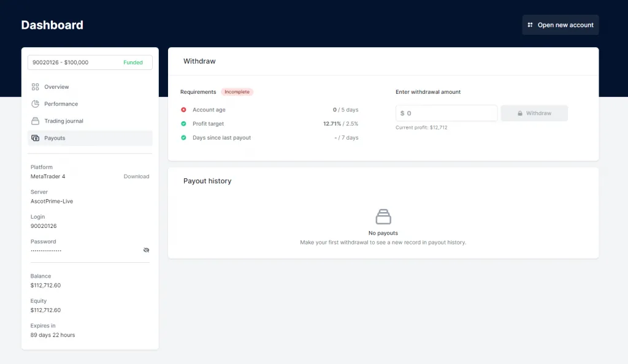Screen dimensions: 628x364
Task: Click the Overview grid icon
Action: point(36,87)
